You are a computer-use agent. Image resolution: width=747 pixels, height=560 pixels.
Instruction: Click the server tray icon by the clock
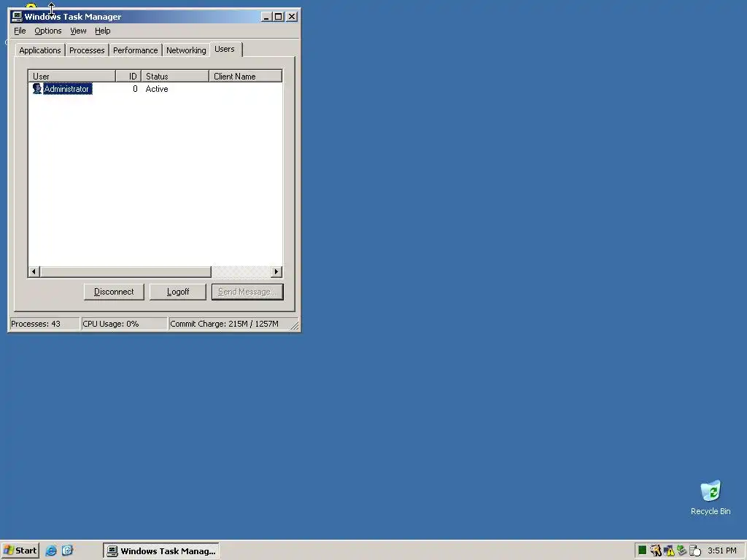[x=695, y=551]
